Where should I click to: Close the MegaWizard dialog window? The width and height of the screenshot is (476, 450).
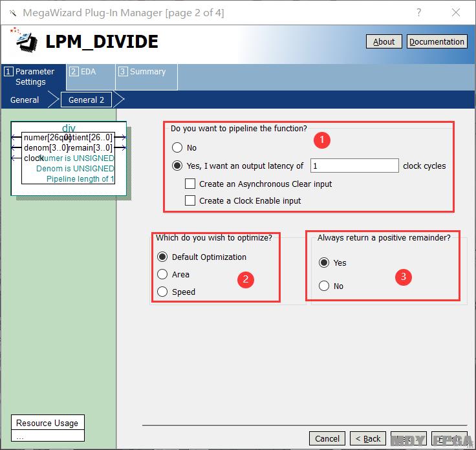(x=456, y=12)
